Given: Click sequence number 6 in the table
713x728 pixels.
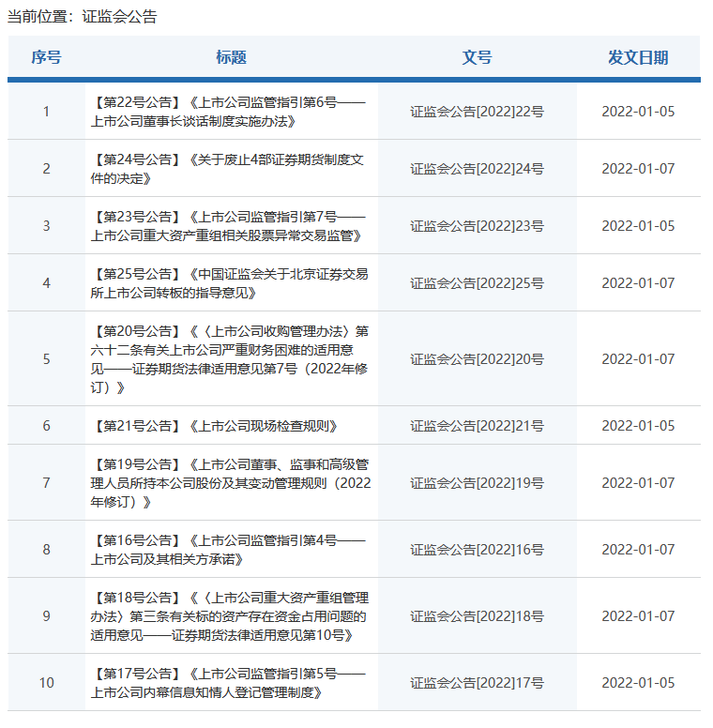Looking at the screenshot, I should click(x=46, y=426).
